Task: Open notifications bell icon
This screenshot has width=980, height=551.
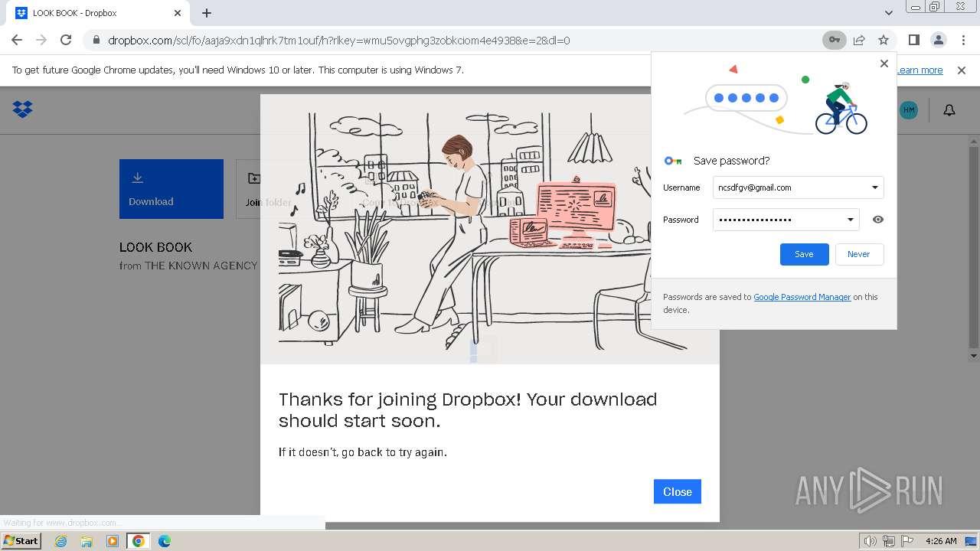Action: (x=949, y=110)
